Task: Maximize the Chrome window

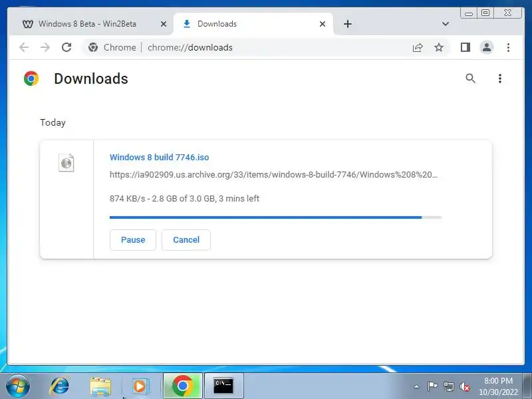Action: pyautogui.click(x=485, y=13)
